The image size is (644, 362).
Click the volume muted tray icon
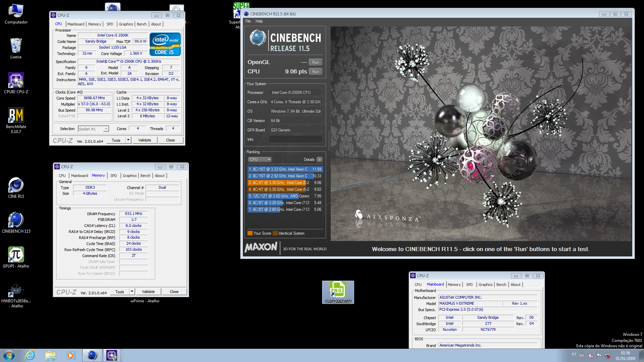point(591,356)
